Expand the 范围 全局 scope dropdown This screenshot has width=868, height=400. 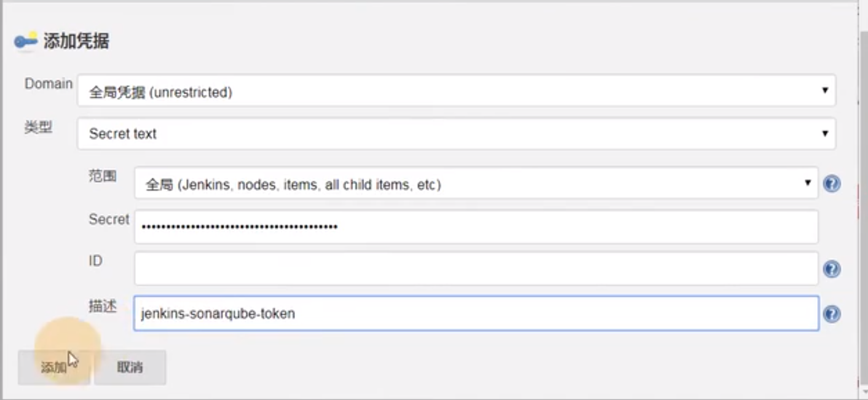476,184
